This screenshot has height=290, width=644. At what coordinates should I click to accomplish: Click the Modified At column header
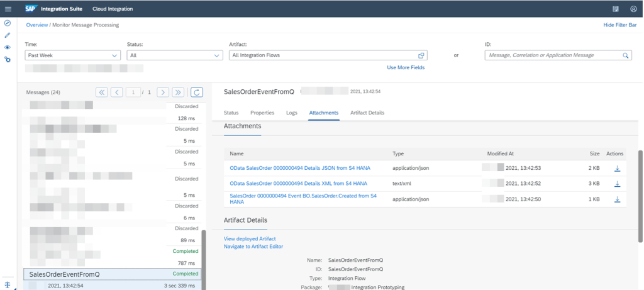(x=500, y=153)
